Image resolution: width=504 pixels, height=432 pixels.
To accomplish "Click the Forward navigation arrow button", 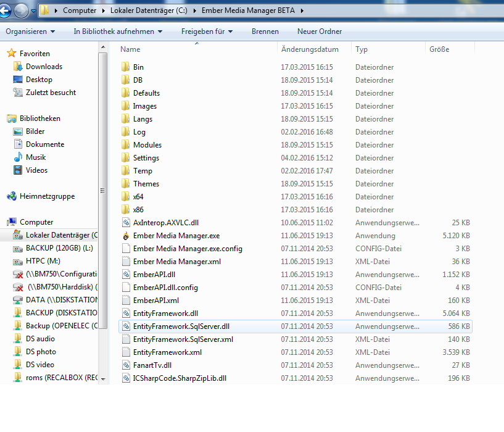I will click(21, 10).
